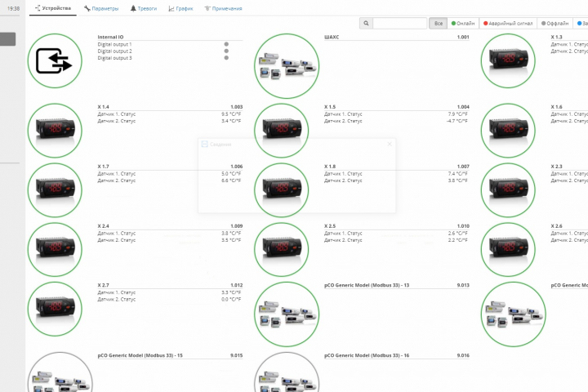Open the Internal IO device icon
This screenshot has width=588, height=392.
click(x=55, y=60)
